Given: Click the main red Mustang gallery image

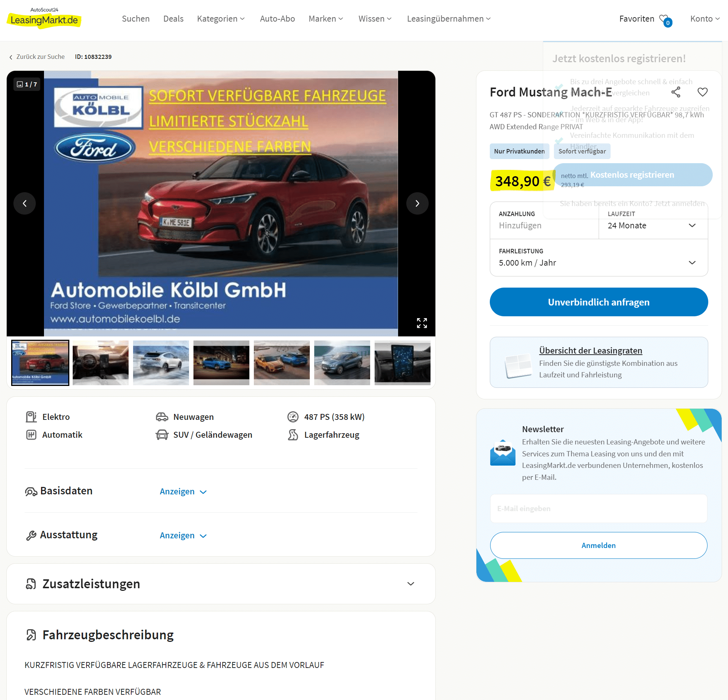Looking at the screenshot, I should click(x=221, y=203).
